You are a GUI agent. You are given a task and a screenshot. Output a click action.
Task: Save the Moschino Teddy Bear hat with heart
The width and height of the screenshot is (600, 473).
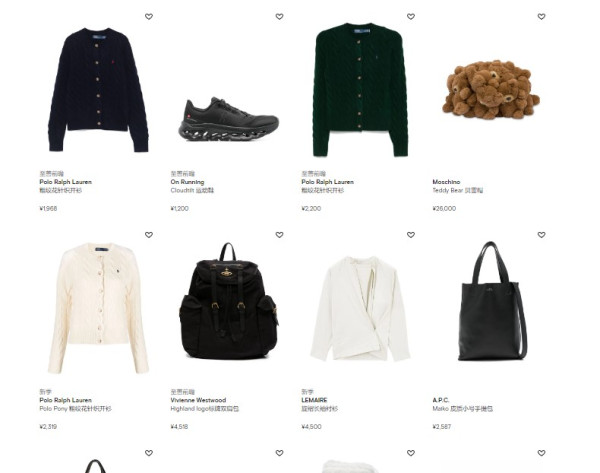point(541,16)
